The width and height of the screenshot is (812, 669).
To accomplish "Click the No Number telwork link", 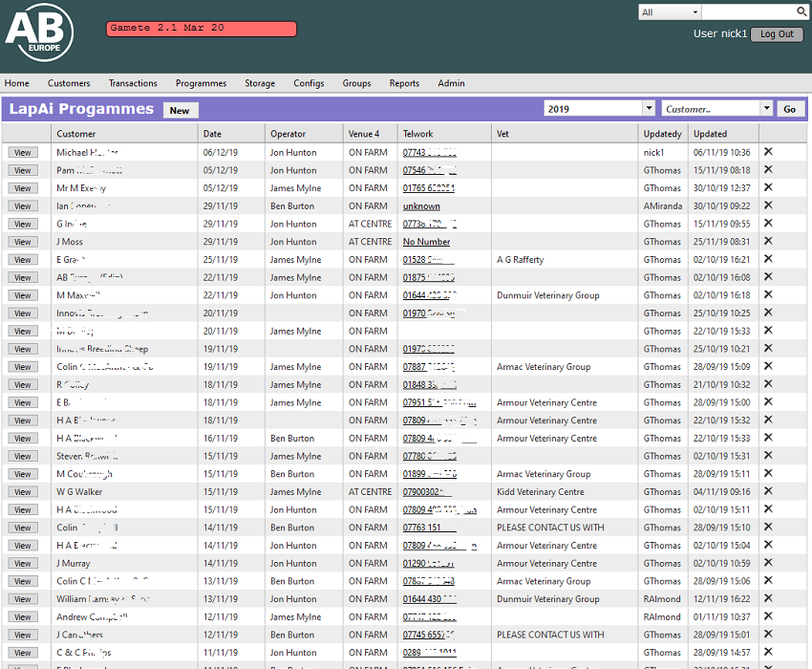I will coord(426,242).
